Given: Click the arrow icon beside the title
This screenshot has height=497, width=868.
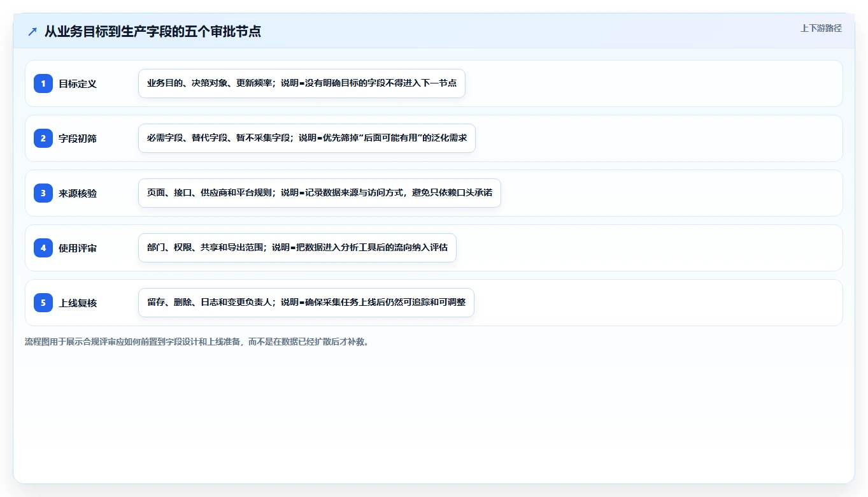Looking at the screenshot, I should click(x=32, y=31).
